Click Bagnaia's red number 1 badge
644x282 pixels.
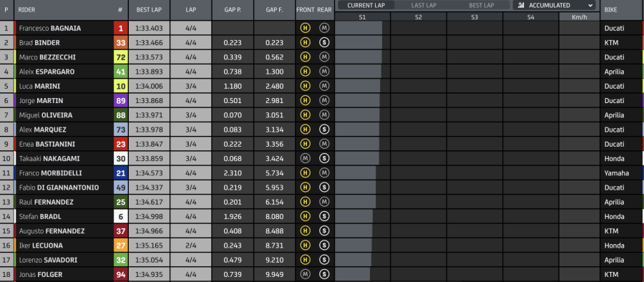[121, 29]
